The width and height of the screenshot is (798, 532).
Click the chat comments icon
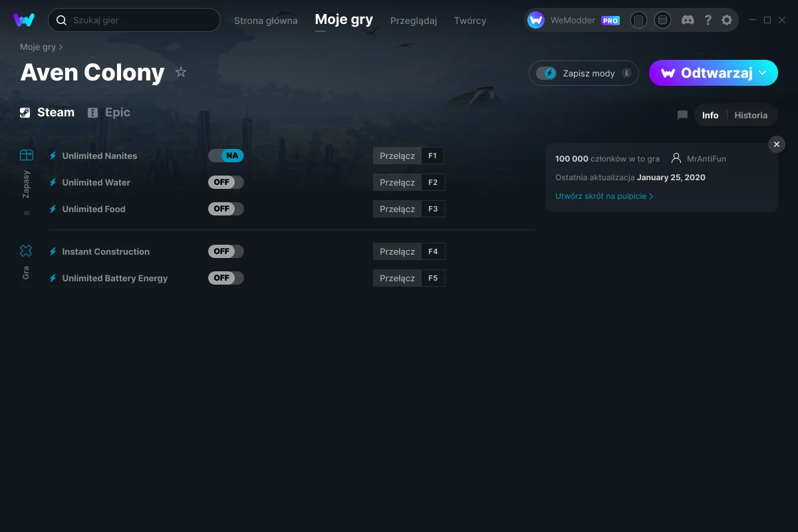tap(682, 115)
